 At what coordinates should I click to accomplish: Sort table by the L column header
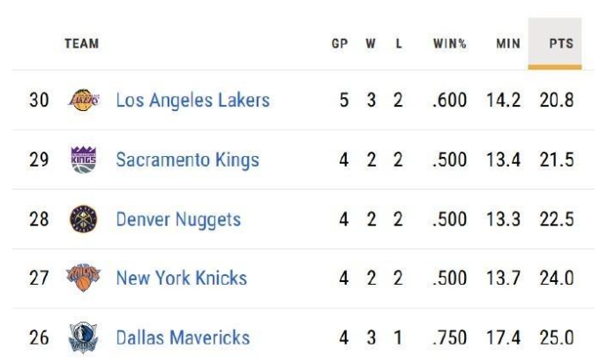pyautogui.click(x=399, y=43)
